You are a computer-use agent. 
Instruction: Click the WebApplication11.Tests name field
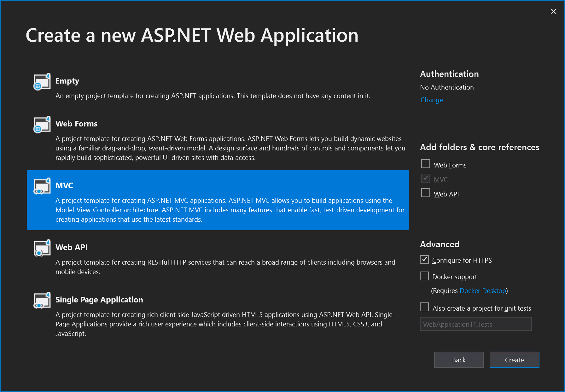(x=475, y=324)
